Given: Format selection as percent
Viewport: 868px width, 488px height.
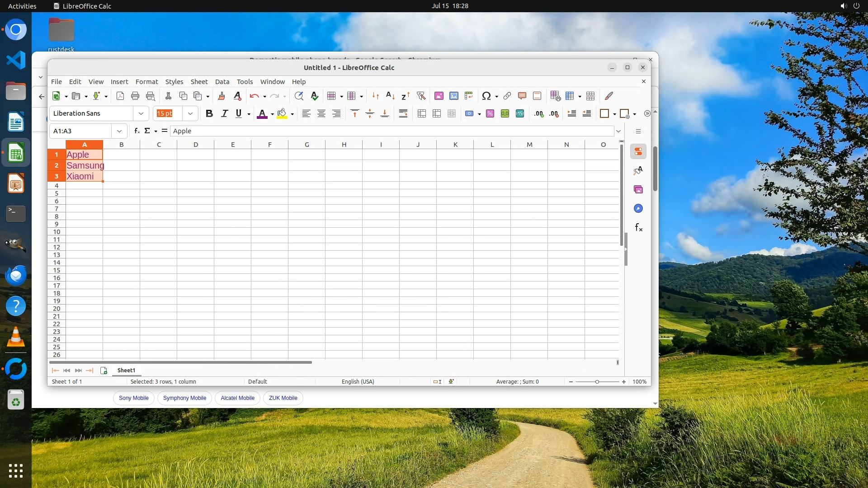Looking at the screenshot, I should [490, 114].
